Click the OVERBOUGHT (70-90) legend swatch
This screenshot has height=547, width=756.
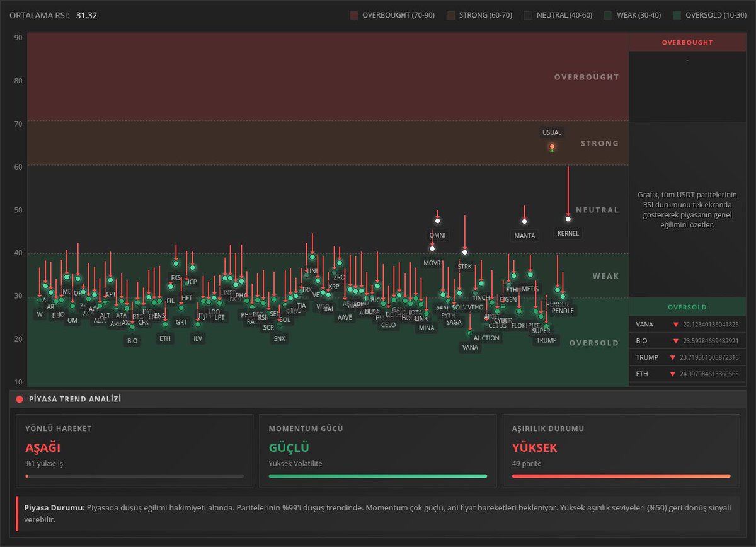pos(353,15)
